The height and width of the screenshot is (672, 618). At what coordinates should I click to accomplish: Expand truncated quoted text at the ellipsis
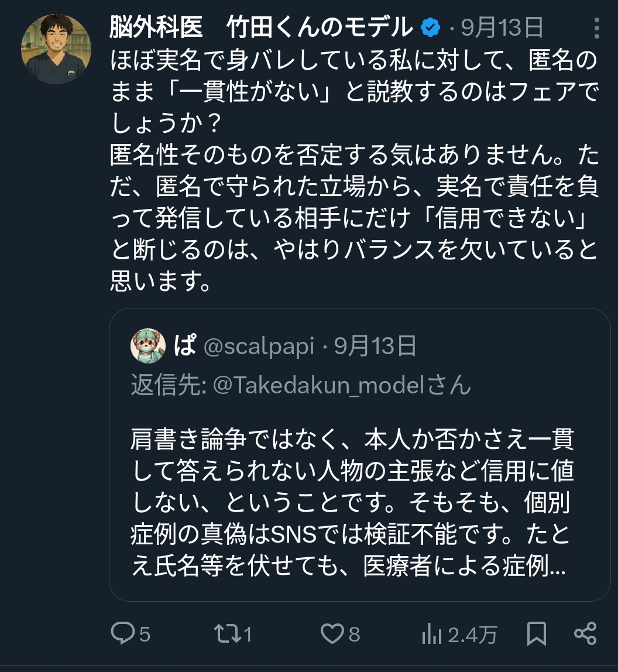point(558,567)
